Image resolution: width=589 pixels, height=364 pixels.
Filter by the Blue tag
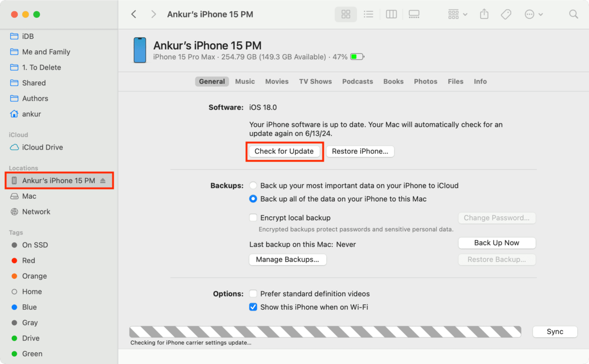point(24,307)
